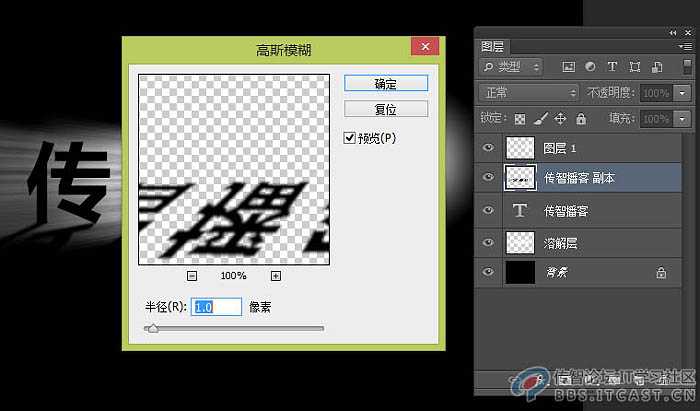Open the layers panel flyout menu

[x=684, y=46]
